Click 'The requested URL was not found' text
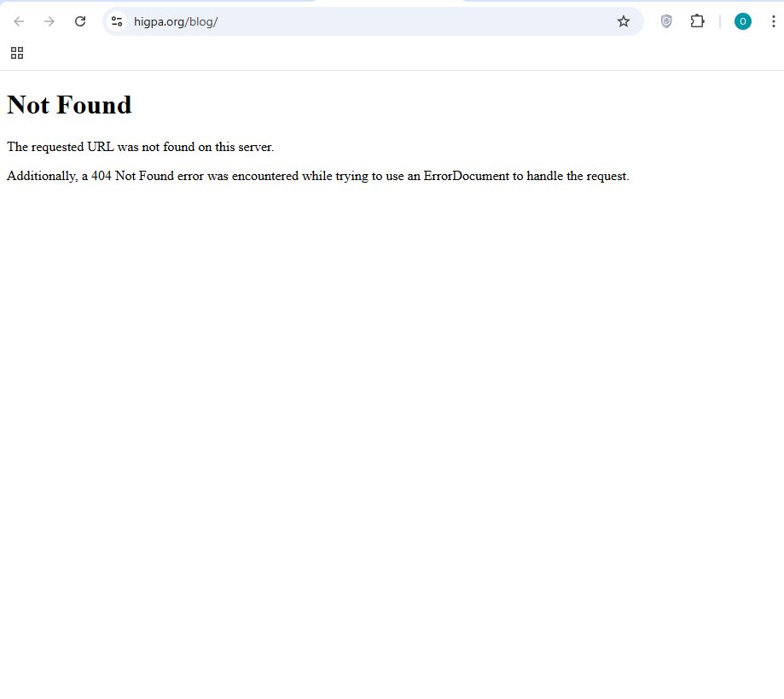Image resolution: width=784 pixels, height=699 pixels. (x=141, y=147)
